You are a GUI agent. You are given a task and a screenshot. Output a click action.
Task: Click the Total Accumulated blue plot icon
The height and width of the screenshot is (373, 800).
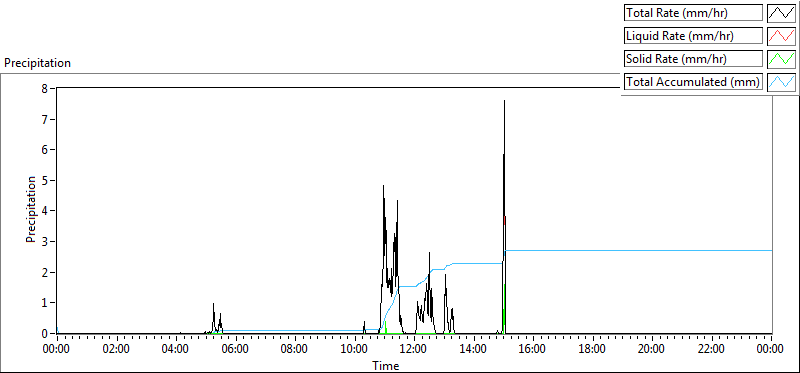click(x=781, y=82)
